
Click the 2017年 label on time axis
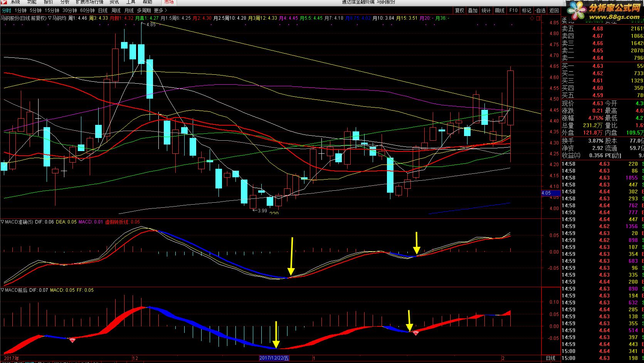coord(11,358)
